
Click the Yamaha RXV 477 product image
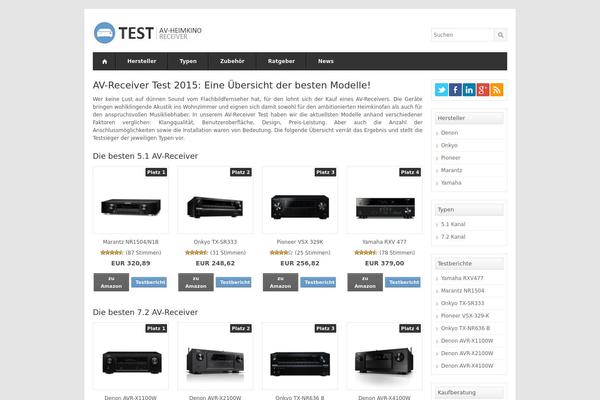(385, 208)
